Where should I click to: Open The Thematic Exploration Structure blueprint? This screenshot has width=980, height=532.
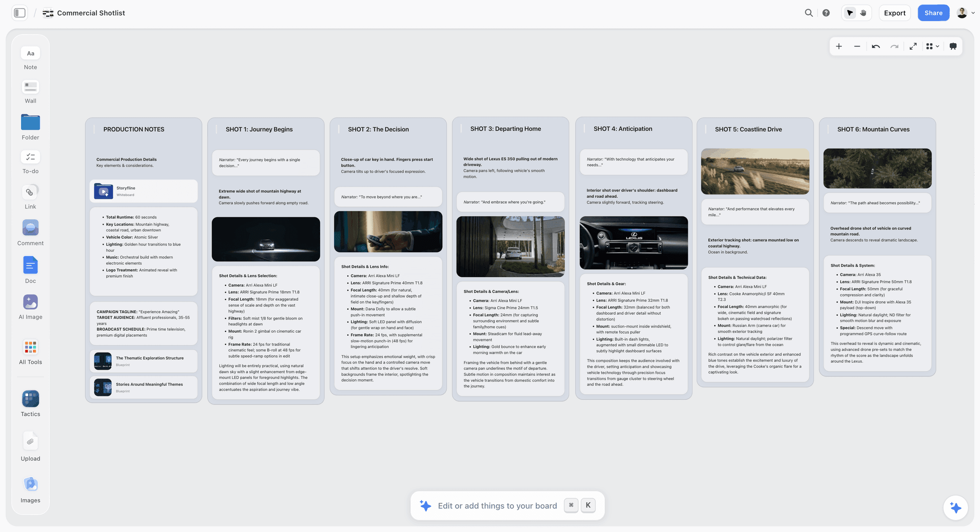pos(144,361)
